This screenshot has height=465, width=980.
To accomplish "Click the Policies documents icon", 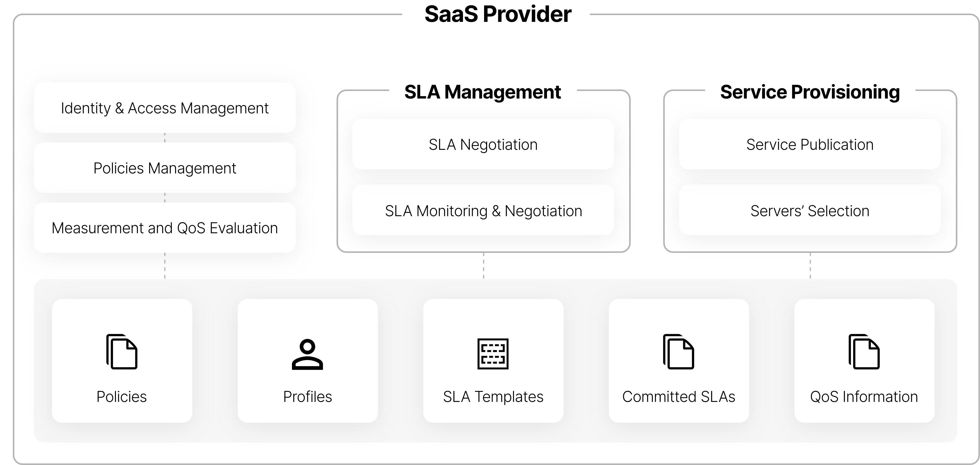I will (x=122, y=352).
